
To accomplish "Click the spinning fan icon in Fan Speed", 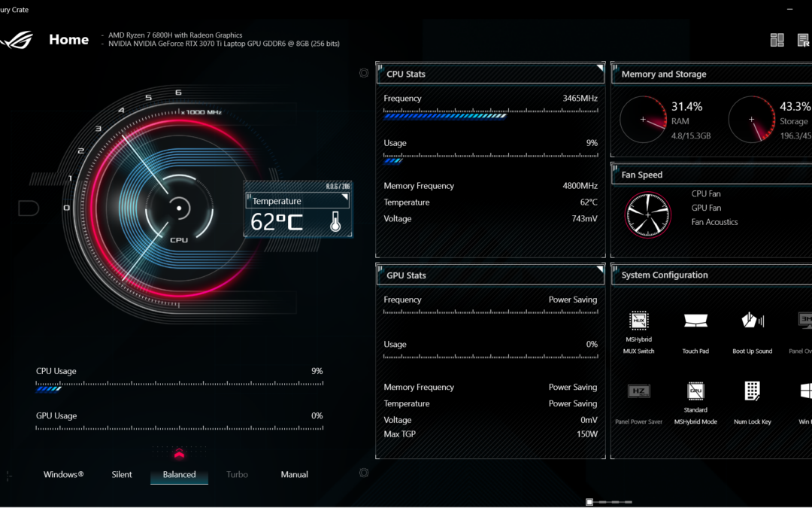I will click(x=647, y=214).
